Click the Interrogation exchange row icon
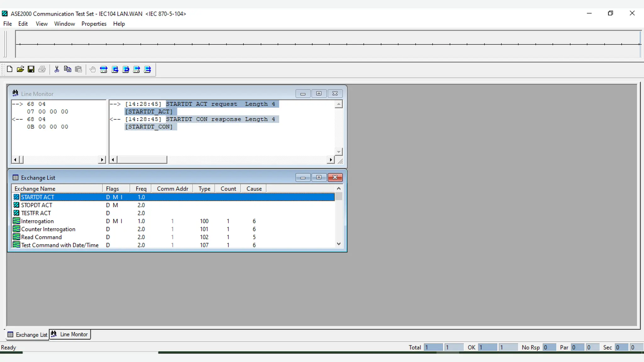Screen dimensions: 644x362 tap(16, 221)
